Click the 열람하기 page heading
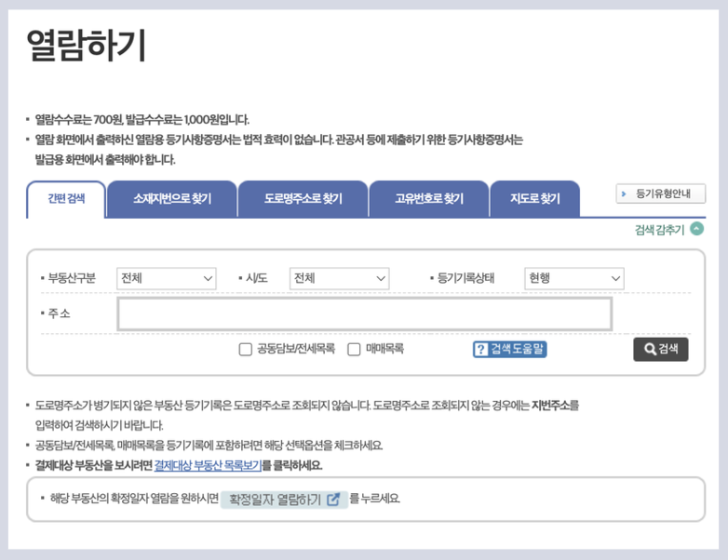 pyautogui.click(x=87, y=45)
